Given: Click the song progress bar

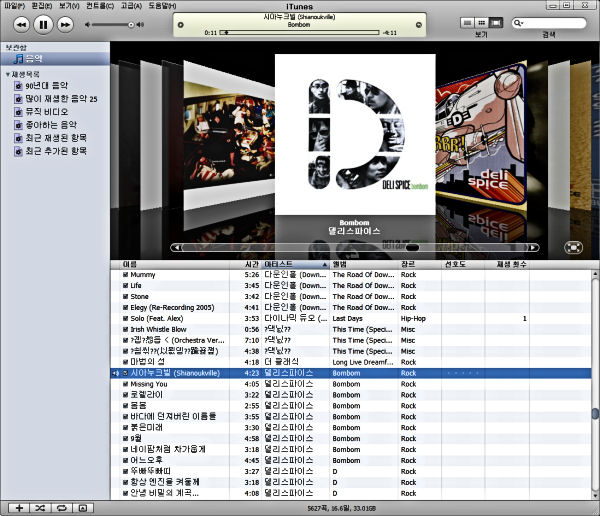Looking at the screenshot, I should point(300,33).
